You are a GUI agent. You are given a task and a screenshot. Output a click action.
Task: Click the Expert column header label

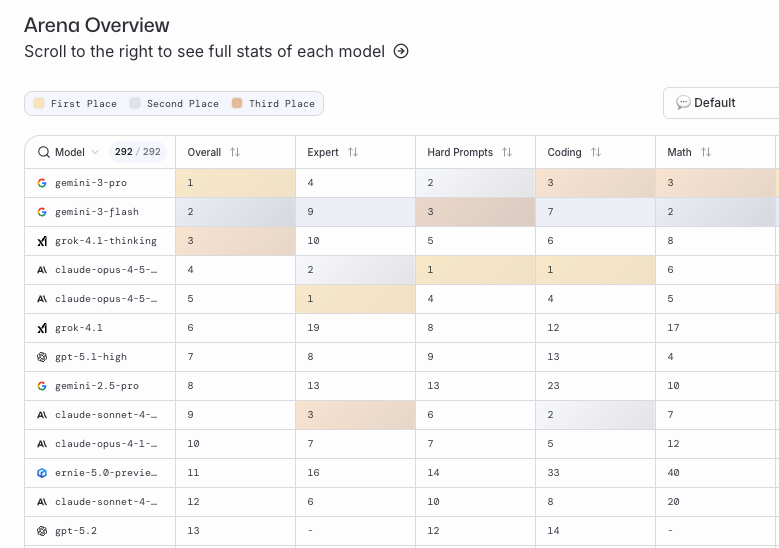[x=323, y=152]
